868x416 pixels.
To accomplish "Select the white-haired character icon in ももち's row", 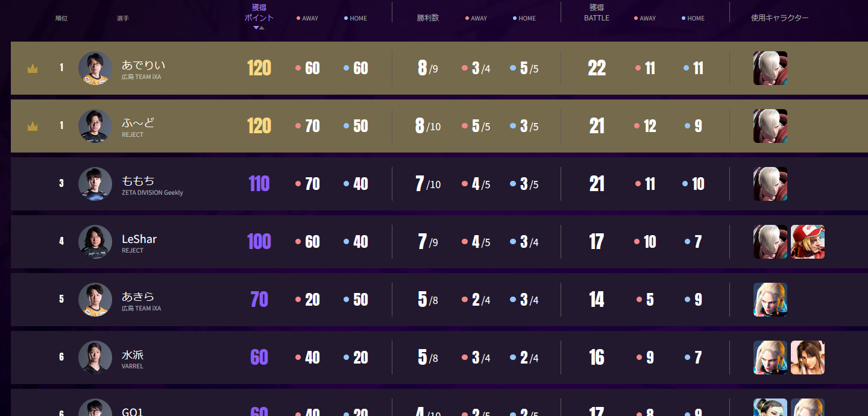I will [x=770, y=184].
